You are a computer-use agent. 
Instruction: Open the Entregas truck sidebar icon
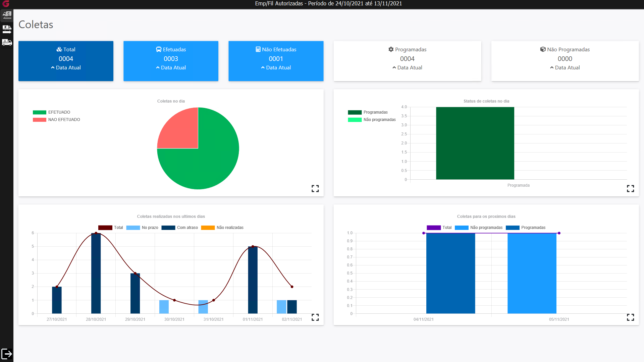(x=7, y=29)
